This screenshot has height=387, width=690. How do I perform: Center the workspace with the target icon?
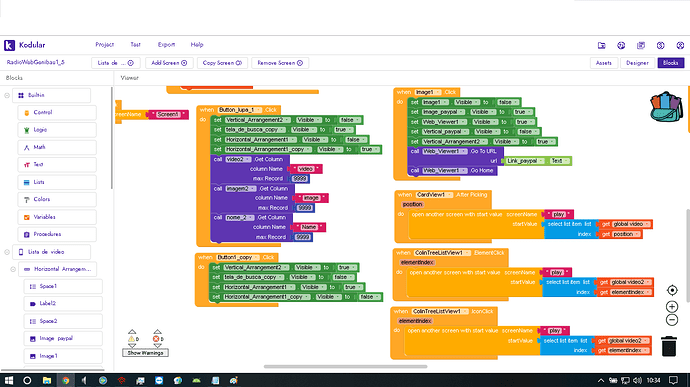pos(672,290)
